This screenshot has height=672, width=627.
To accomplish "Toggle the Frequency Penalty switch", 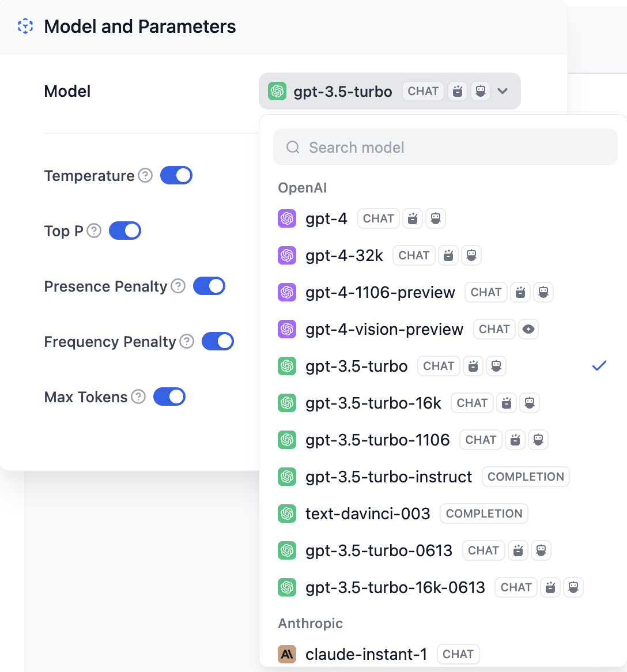I will pyautogui.click(x=218, y=341).
